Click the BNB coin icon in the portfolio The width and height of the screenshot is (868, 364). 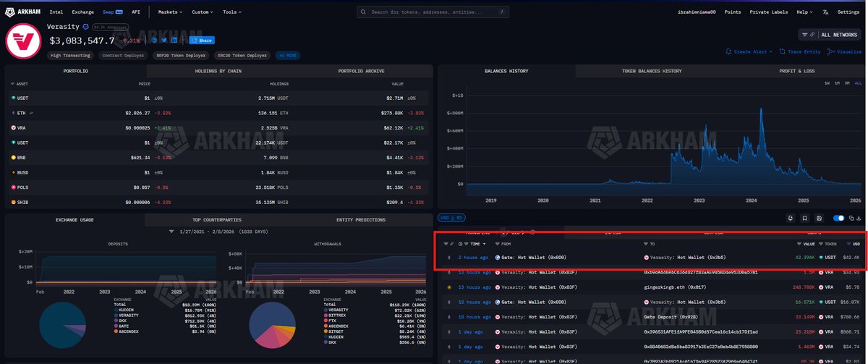tap(13, 157)
